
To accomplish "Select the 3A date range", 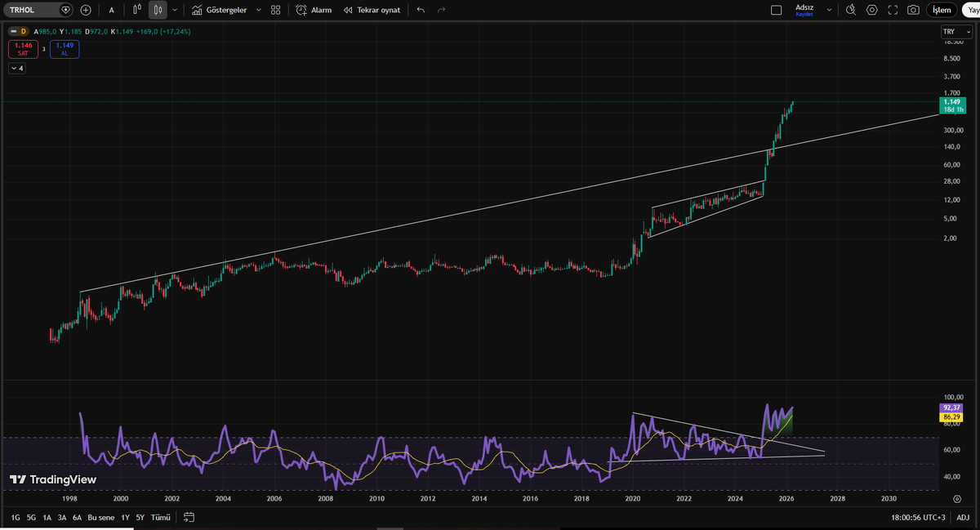I will pyautogui.click(x=62, y=517).
